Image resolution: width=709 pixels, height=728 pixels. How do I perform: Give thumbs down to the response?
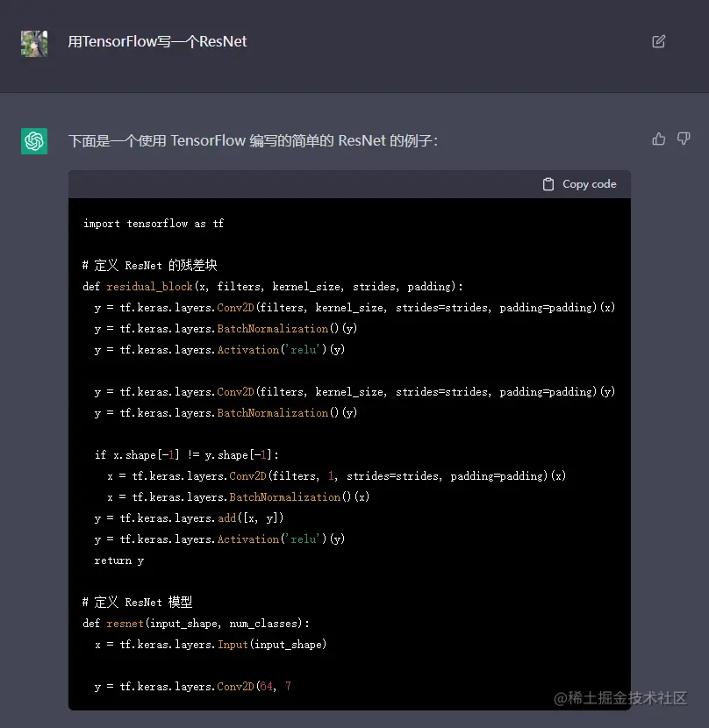tap(683, 139)
